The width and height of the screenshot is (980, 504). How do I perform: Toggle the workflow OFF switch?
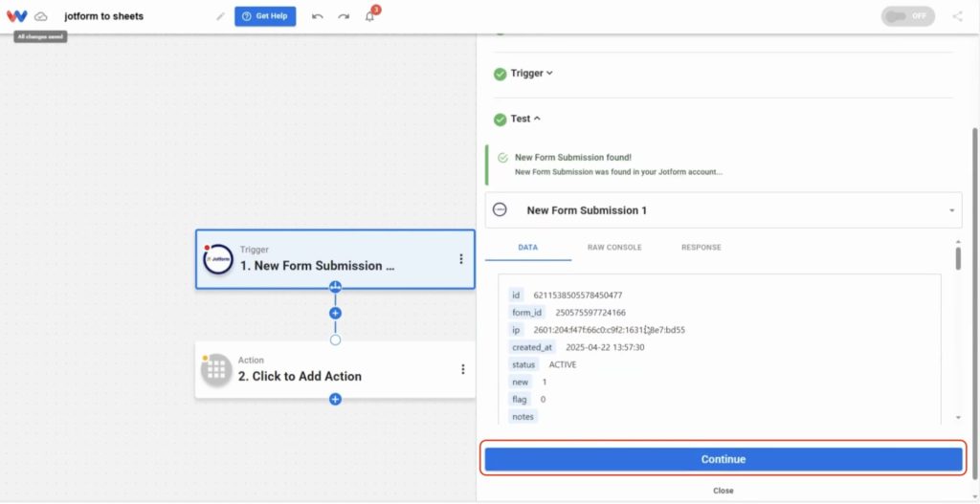pos(907,16)
